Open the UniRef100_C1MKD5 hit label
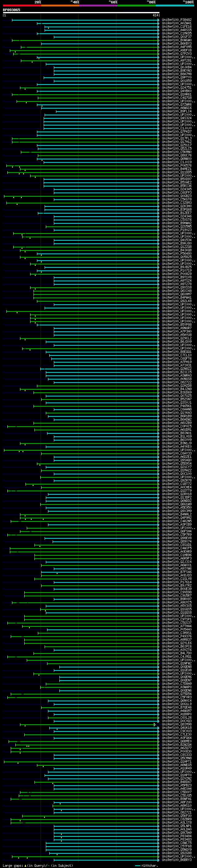Screen dimensions: 197x868 click(177, 33)
